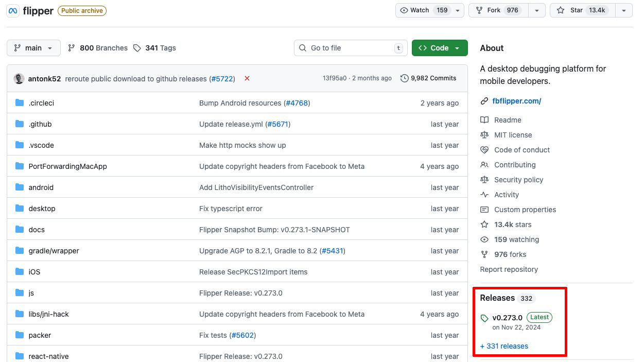Click the js folder icon
This screenshot has width=644, height=362.
[20, 293]
